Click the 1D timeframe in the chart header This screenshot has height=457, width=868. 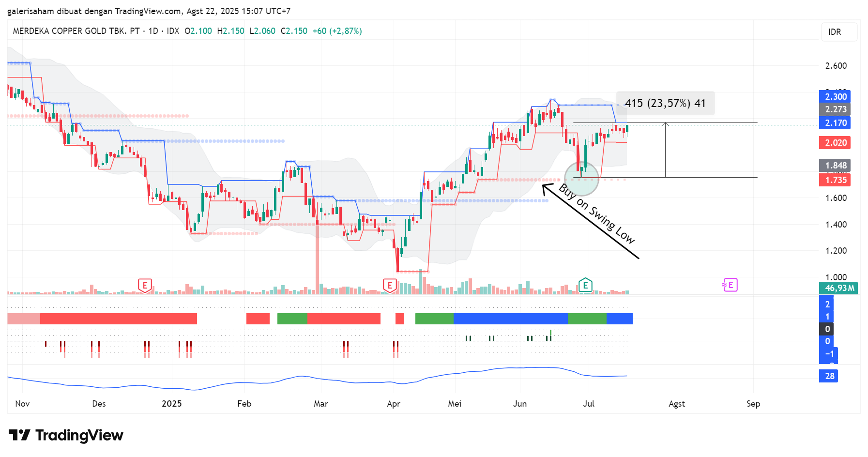(153, 31)
